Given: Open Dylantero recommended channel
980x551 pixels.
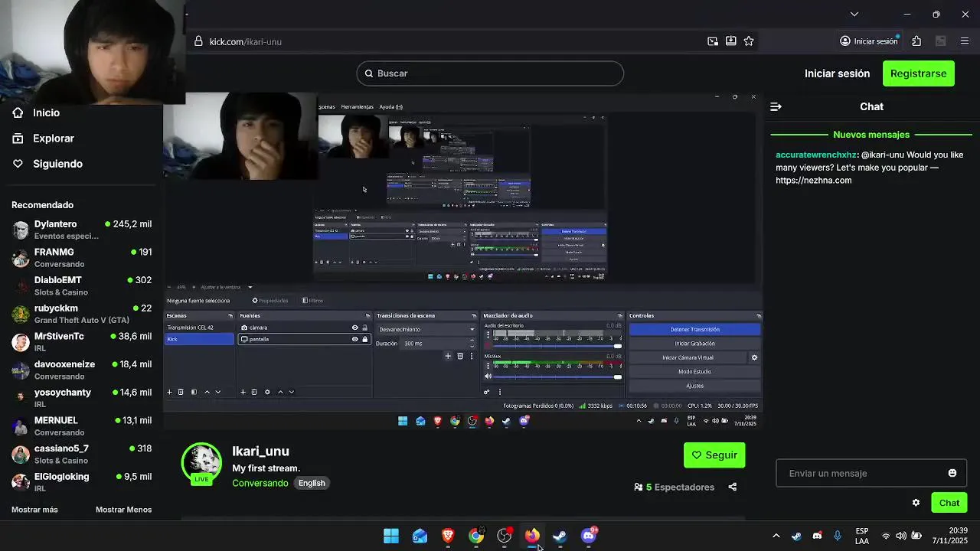Looking at the screenshot, I should [x=81, y=230].
